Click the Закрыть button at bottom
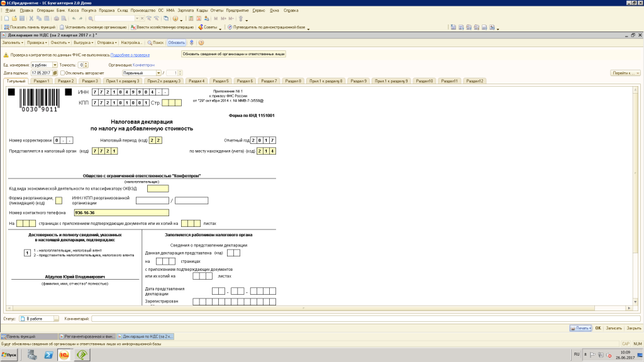 tap(634, 328)
